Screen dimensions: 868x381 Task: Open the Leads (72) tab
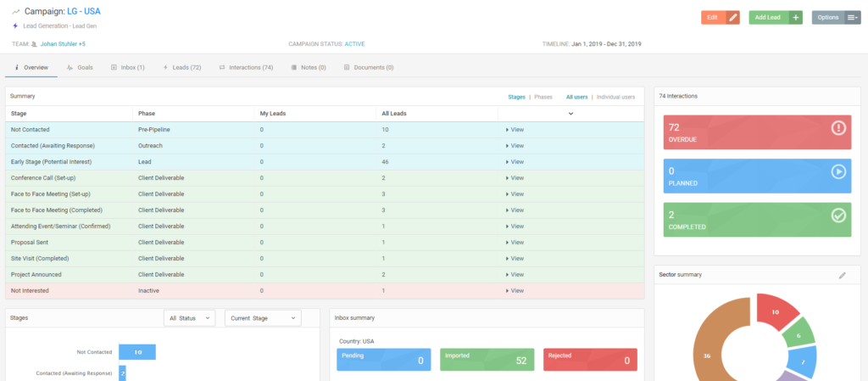click(182, 68)
